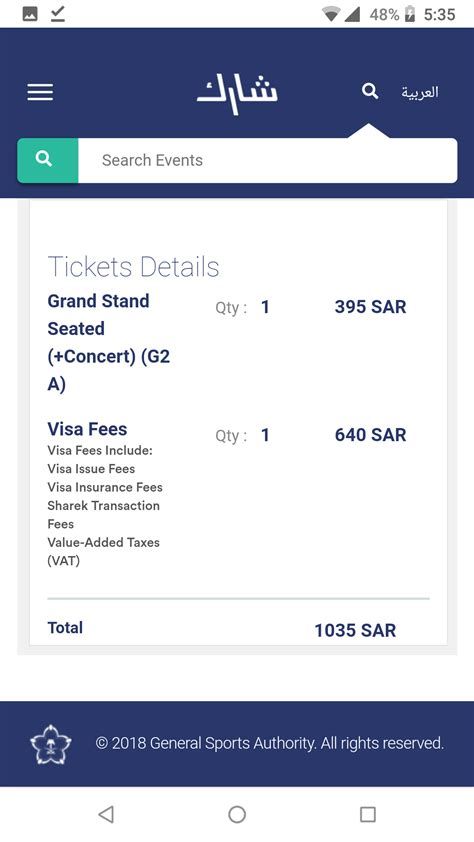Tap Android back navigation button
Screen dimensions: 474x842
(x=106, y=815)
